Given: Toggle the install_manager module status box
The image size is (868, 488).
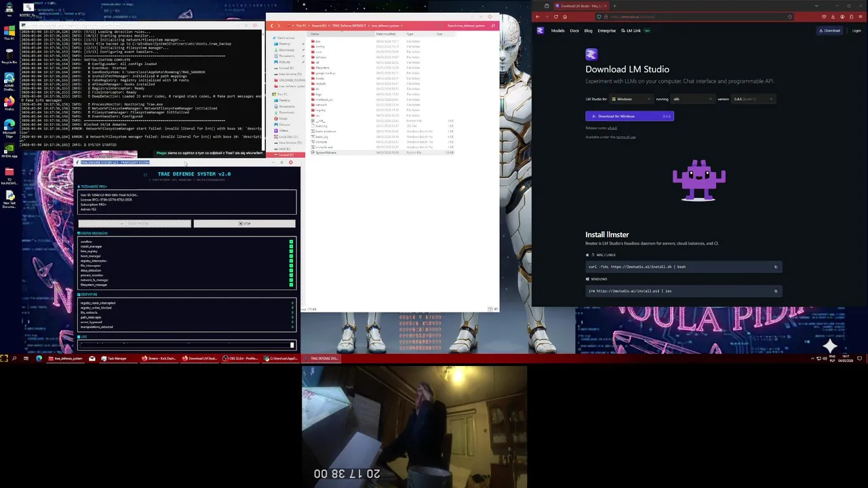Looking at the screenshot, I should 291,247.
